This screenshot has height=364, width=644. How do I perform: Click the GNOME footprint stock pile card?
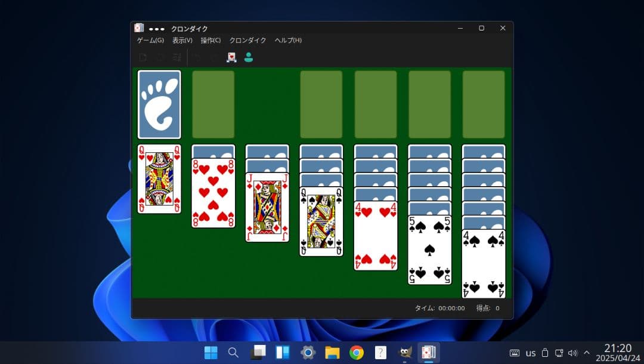159,104
